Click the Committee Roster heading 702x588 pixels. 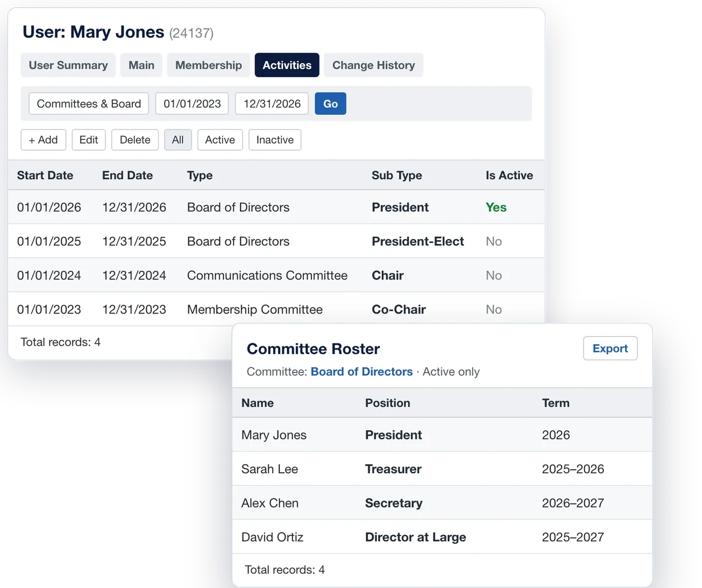[x=313, y=349]
